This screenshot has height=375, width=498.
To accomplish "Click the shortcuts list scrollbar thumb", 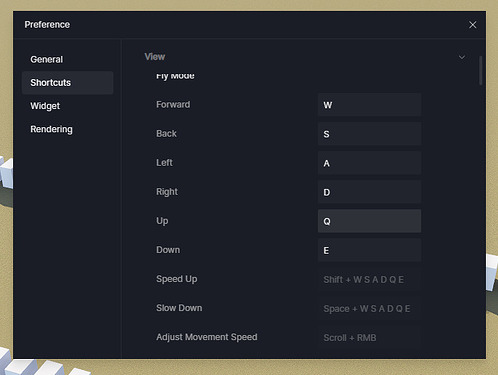I will (x=480, y=70).
